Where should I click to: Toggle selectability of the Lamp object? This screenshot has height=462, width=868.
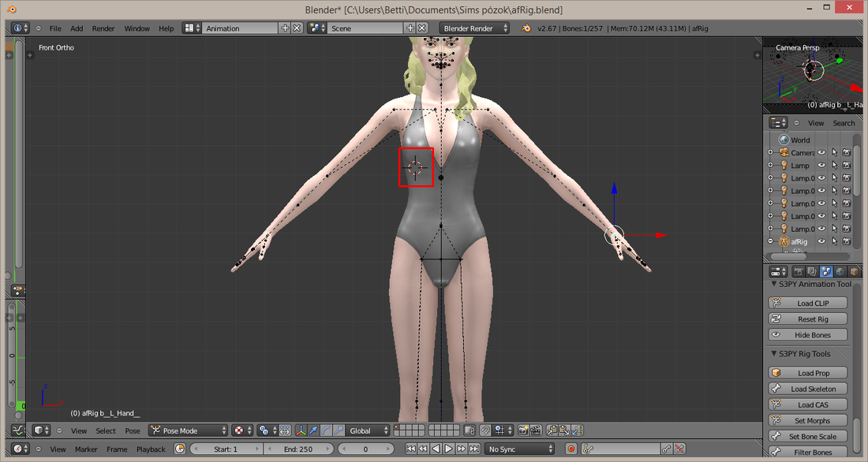click(x=834, y=165)
